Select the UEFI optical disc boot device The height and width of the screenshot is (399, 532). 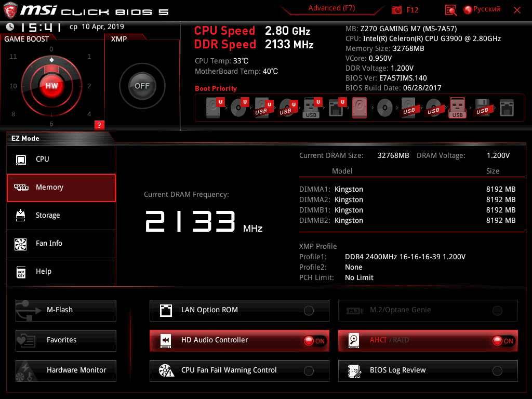click(x=240, y=108)
